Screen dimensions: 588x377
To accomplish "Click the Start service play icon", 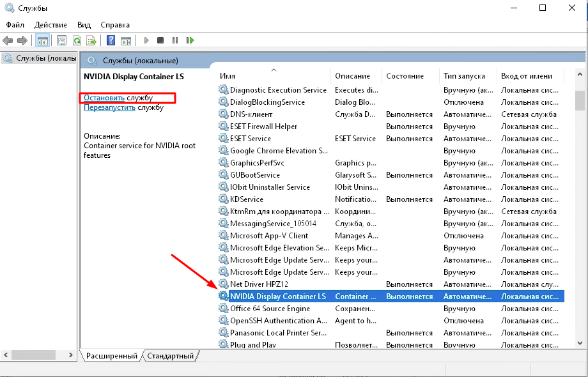I will [x=146, y=40].
